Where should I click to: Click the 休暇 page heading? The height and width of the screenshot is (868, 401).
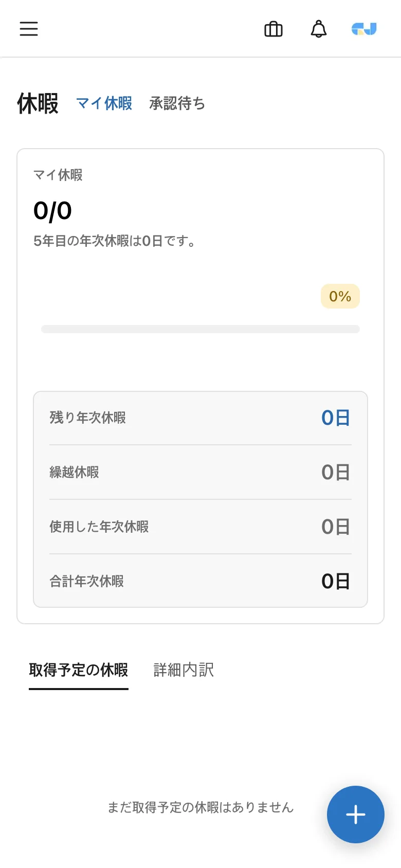38,103
